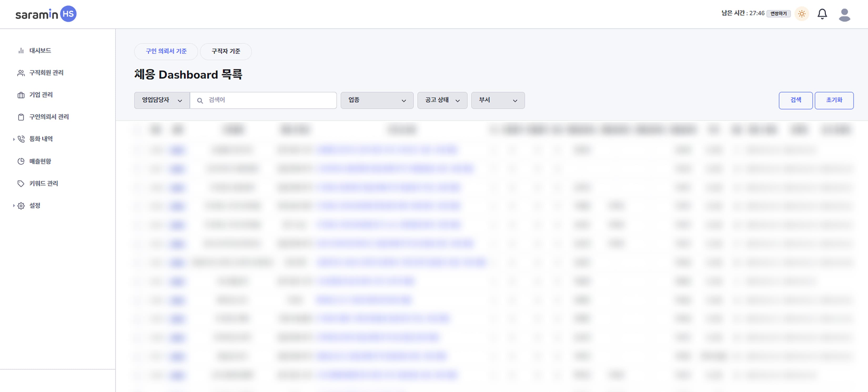The image size is (868, 392).
Task: Click the 매출현황 pie chart icon
Action: (x=21, y=161)
